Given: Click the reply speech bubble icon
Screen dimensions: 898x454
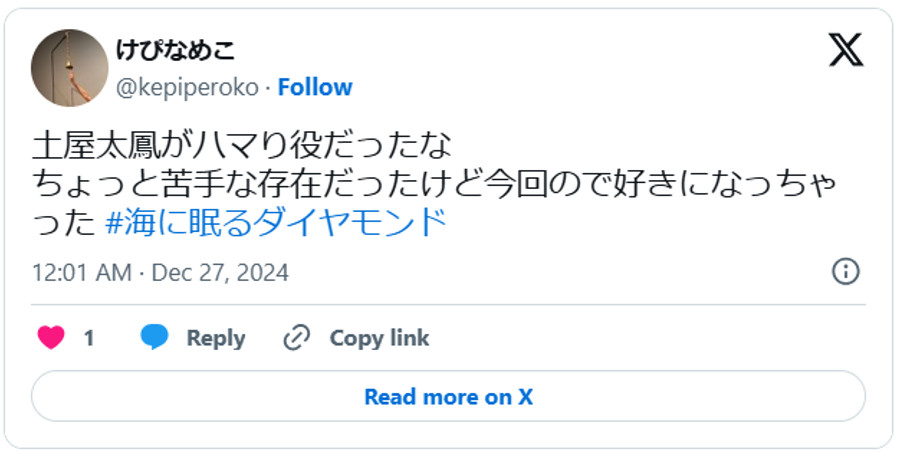Looking at the screenshot, I should tap(154, 338).
